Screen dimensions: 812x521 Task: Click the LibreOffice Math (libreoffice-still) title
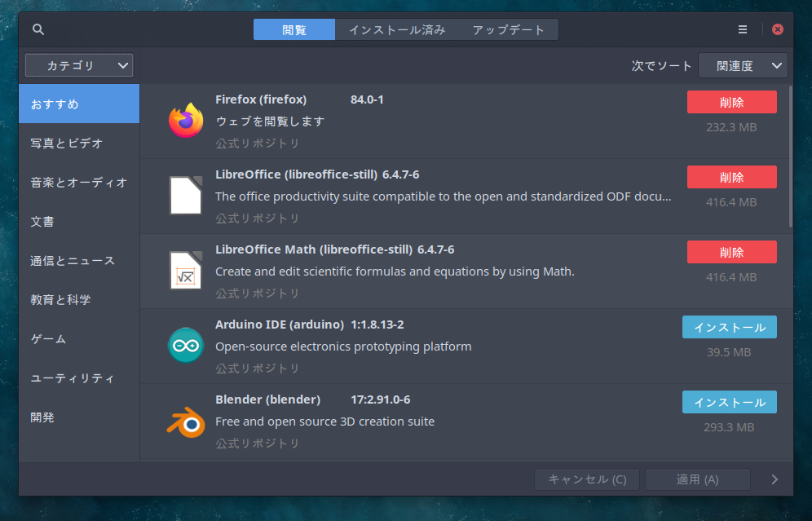[x=314, y=249]
